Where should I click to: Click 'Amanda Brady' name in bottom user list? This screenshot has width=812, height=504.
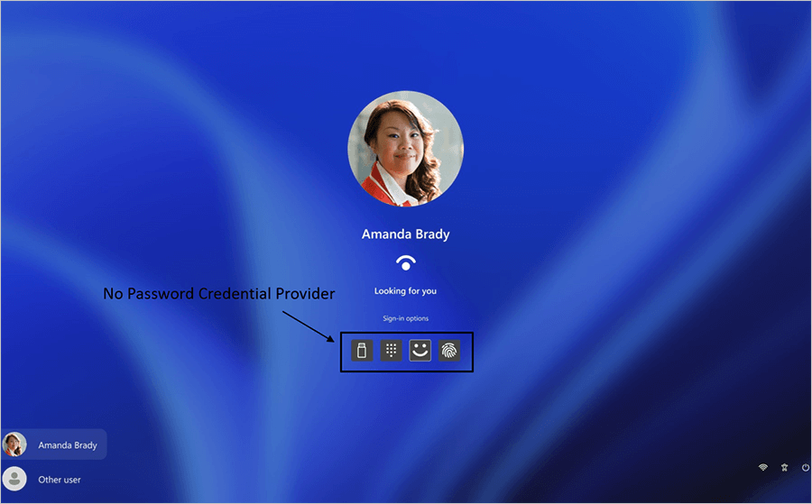coord(68,445)
